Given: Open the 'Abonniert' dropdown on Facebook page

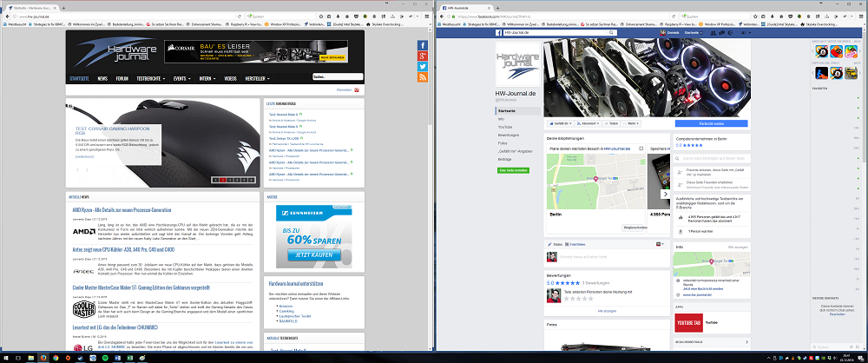Looking at the screenshot, I should click(x=586, y=123).
